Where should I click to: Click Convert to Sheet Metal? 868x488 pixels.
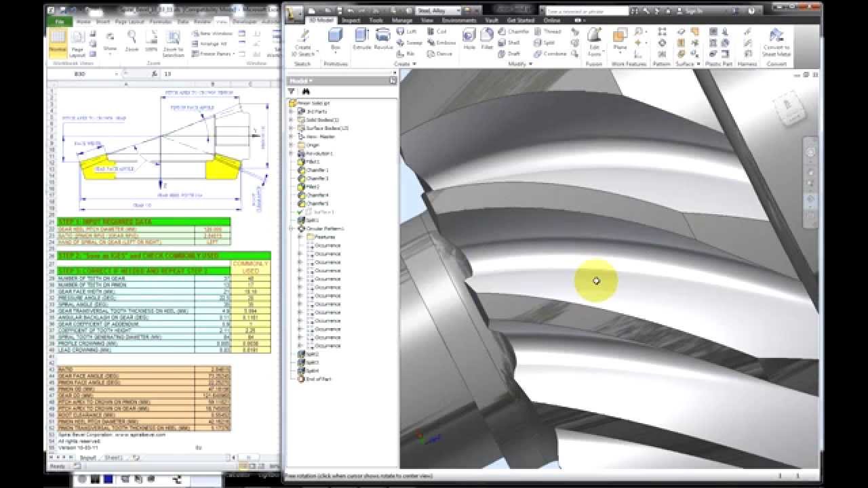pyautogui.click(x=776, y=42)
